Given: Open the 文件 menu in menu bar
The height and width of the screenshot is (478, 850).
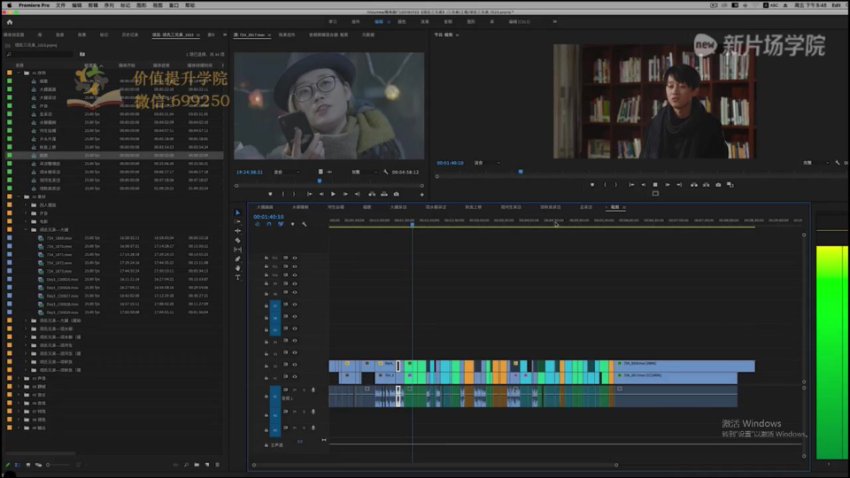Looking at the screenshot, I should (61, 4).
